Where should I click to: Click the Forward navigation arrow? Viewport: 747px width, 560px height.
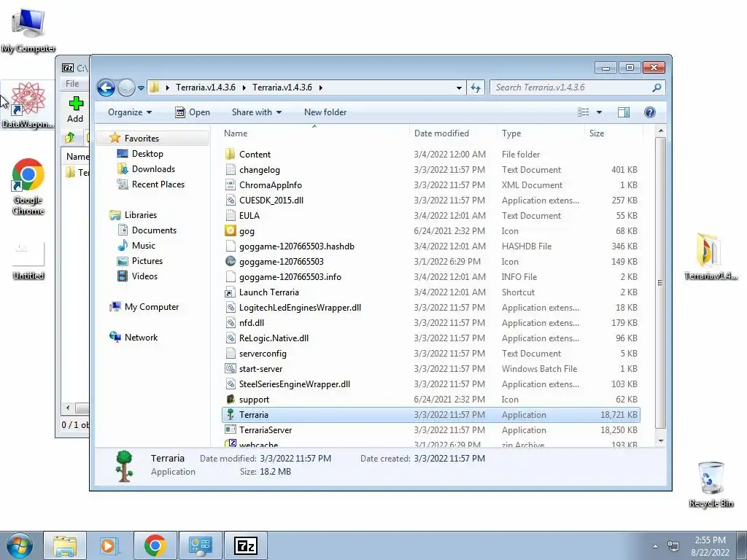(x=126, y=87)
